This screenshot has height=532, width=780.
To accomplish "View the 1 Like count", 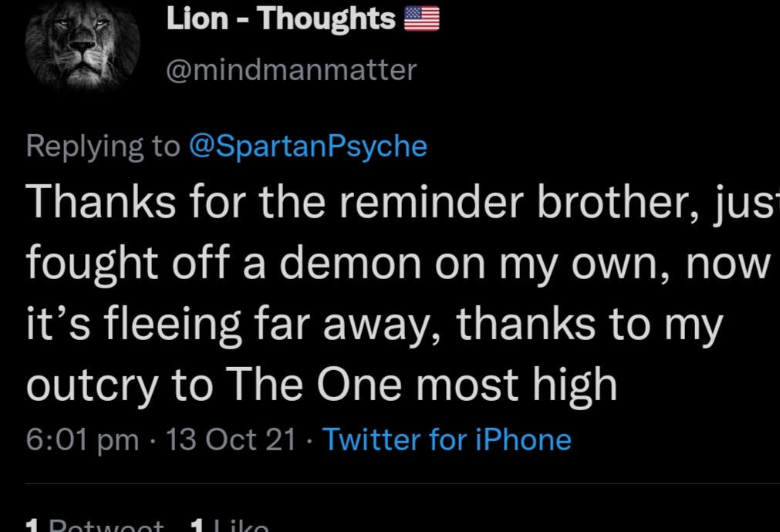I will pos(229,527).
